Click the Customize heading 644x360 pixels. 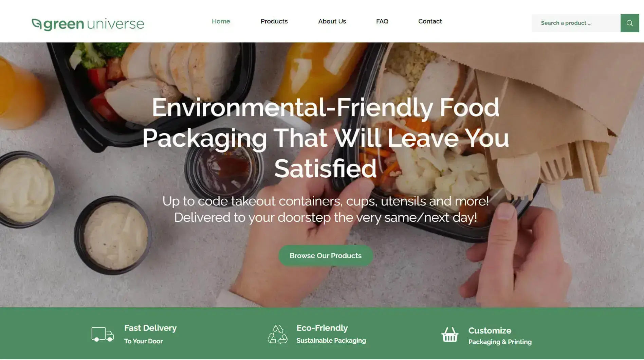pyautogui.click(x=490, y=331)
